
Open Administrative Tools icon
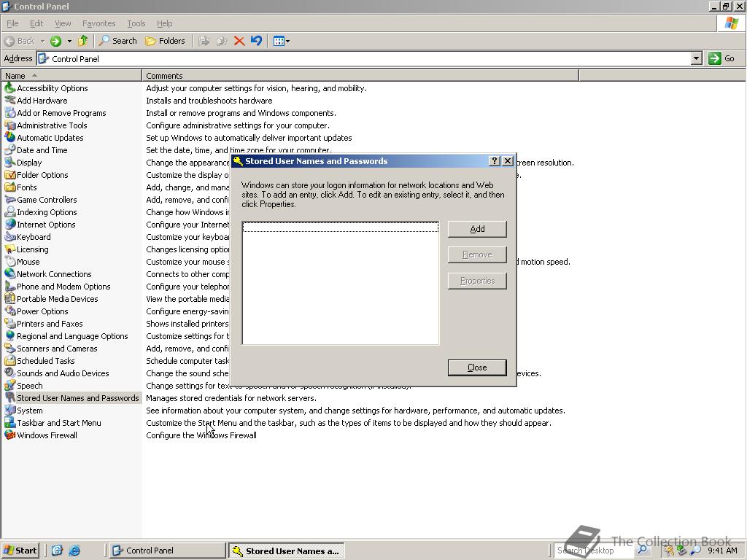pos(10,125)
